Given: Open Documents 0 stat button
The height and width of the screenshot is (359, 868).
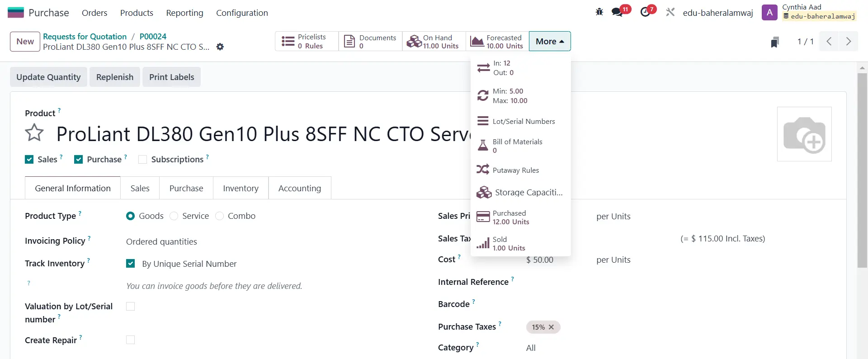Looking at the screenshot, I should tap(370, 41).
